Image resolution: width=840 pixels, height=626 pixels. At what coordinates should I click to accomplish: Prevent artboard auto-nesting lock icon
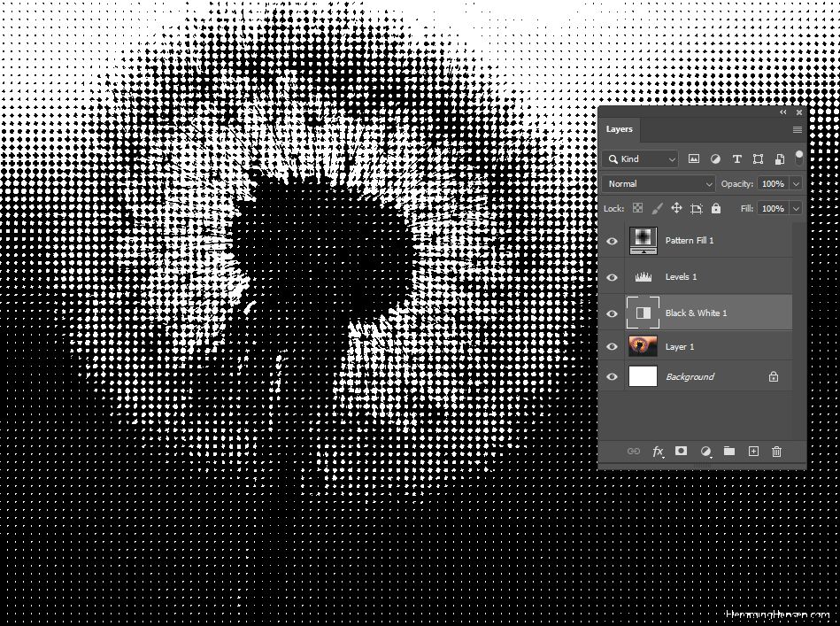697,208
